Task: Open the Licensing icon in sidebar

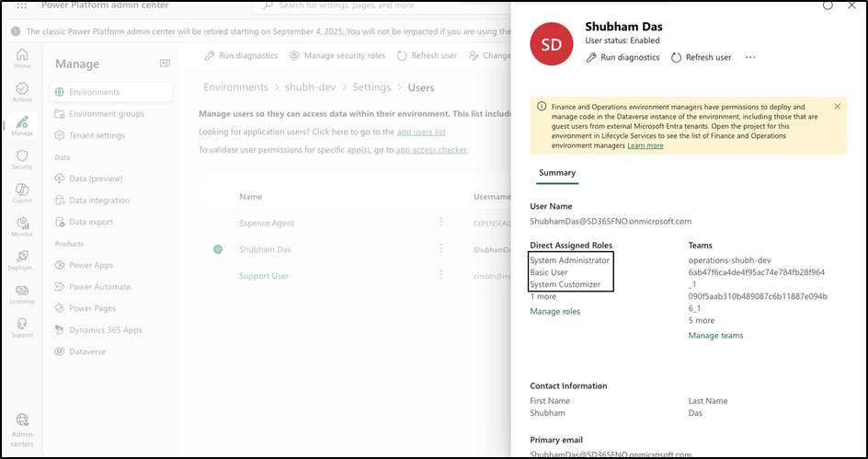Action: [22, 293]
